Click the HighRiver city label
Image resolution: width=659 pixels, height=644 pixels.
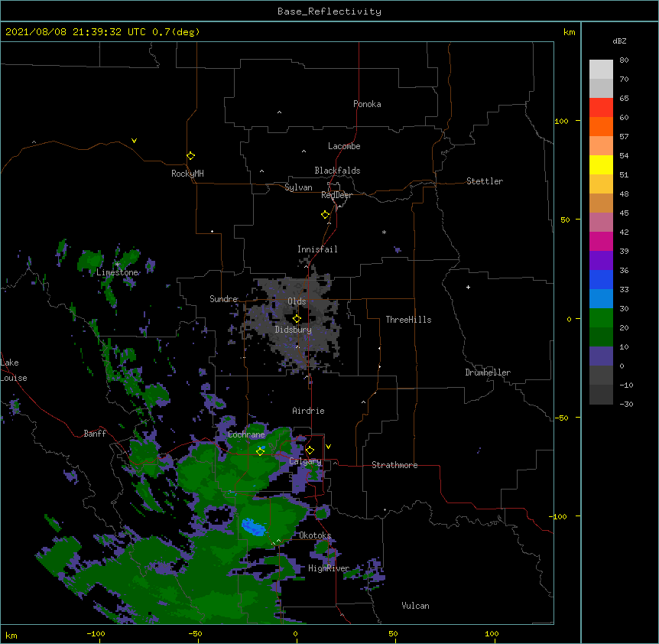pyautogui.click(x=329, y=568)
